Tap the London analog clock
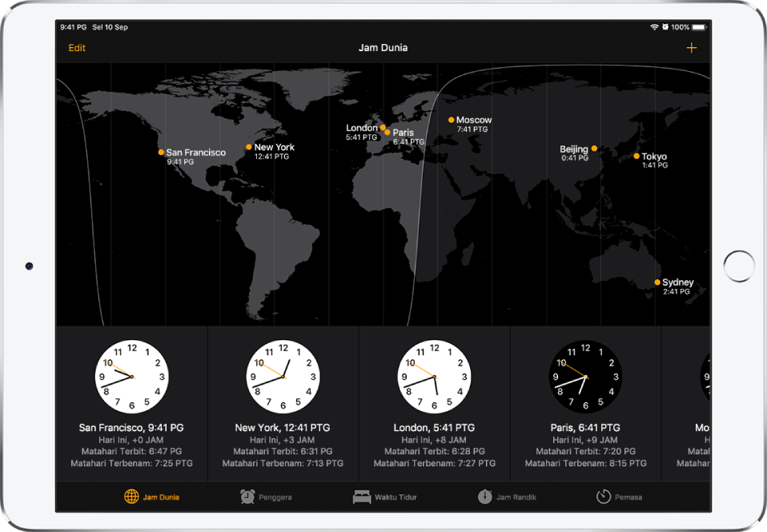Image resolution: width=767 pixels, height=532 pixels. (x=435, y=377)
